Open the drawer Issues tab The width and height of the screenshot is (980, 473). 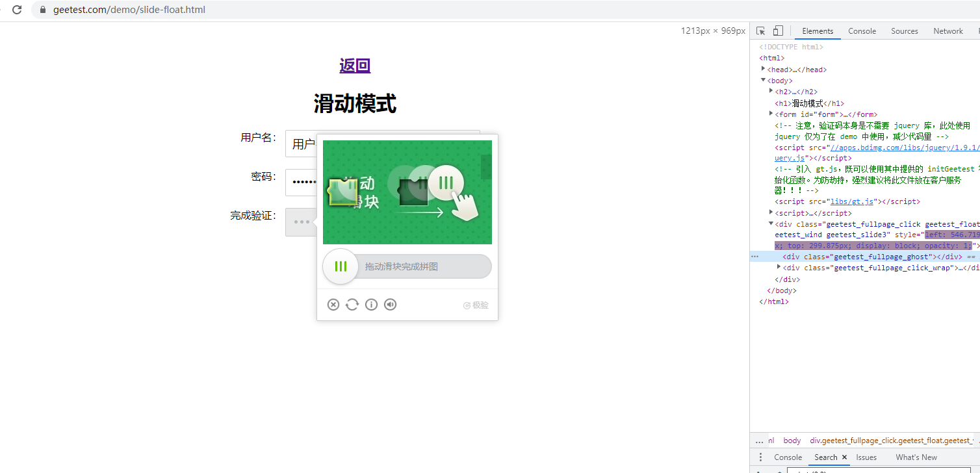[x=866, y=457]
